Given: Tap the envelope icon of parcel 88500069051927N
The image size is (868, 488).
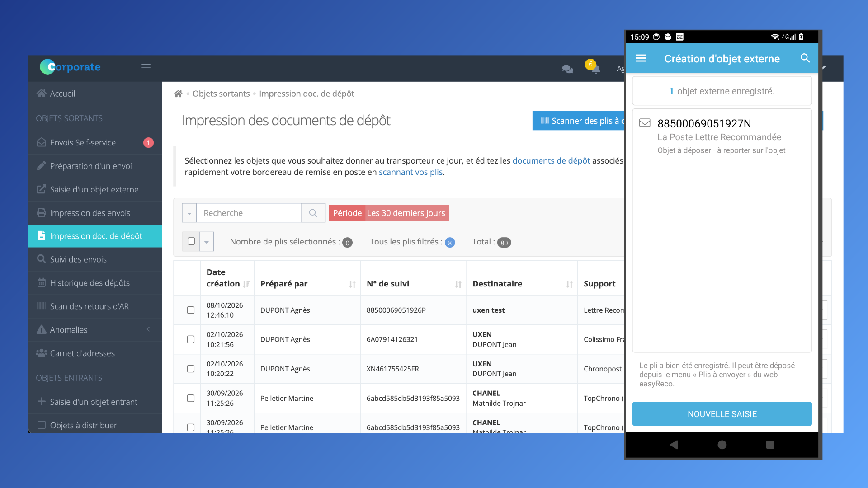Looking at the screenshot, I should [645, 122].
